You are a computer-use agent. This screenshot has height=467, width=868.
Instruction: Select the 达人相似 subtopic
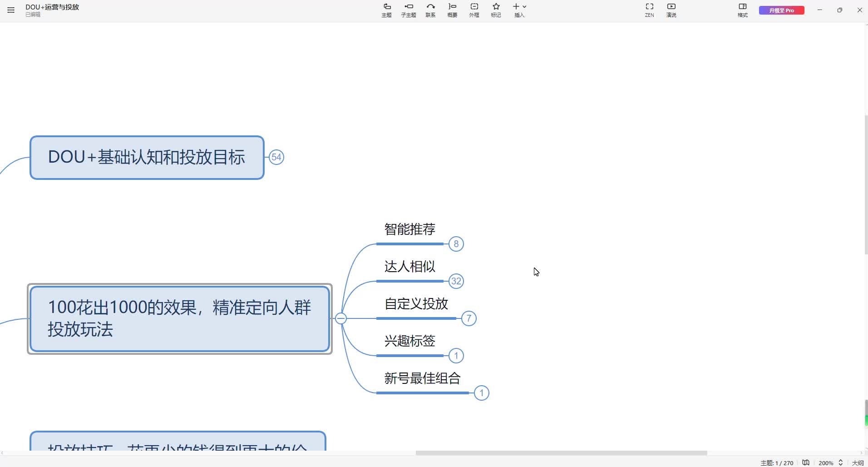point(410,267)
